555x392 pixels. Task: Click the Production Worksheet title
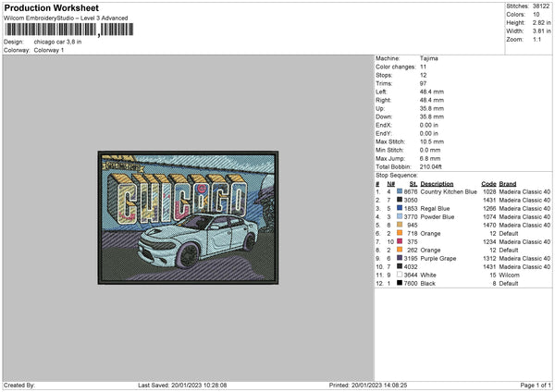51,7
